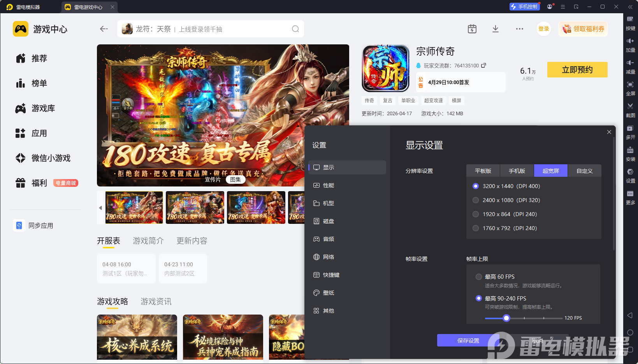Click the settings dialog vertical scrollbar

[x=614, y=193]
